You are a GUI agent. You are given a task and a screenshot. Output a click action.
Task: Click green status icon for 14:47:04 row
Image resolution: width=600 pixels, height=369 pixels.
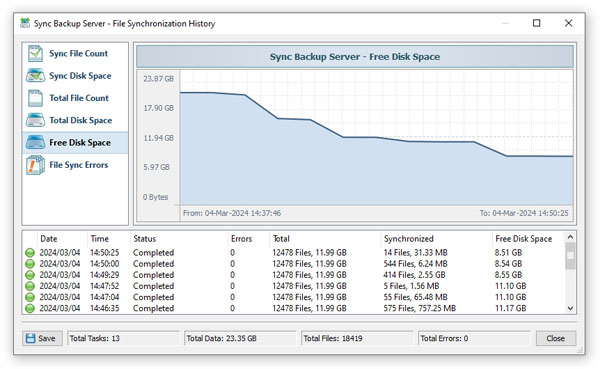30,297
